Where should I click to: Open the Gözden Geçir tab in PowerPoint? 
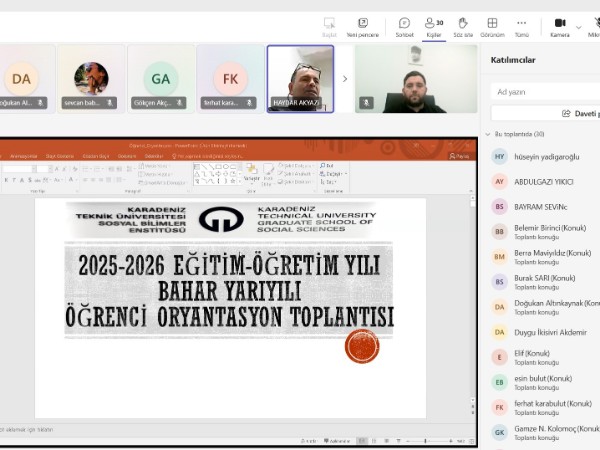click(96, 156)
